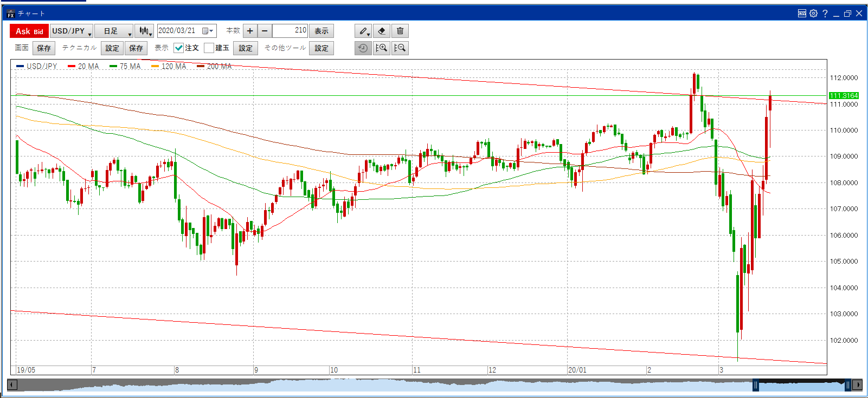Click the right range slider handle

[847, 385]
